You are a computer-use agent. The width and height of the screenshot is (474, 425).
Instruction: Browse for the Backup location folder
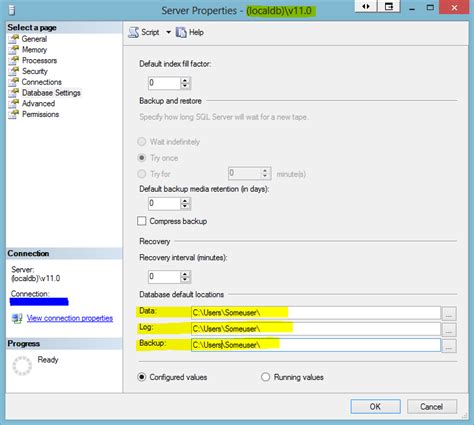449,346
